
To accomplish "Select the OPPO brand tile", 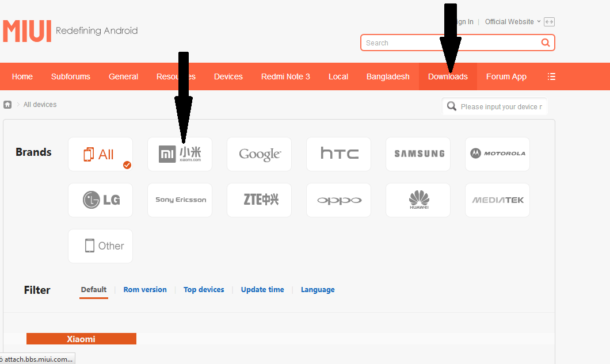I will 338,200.
